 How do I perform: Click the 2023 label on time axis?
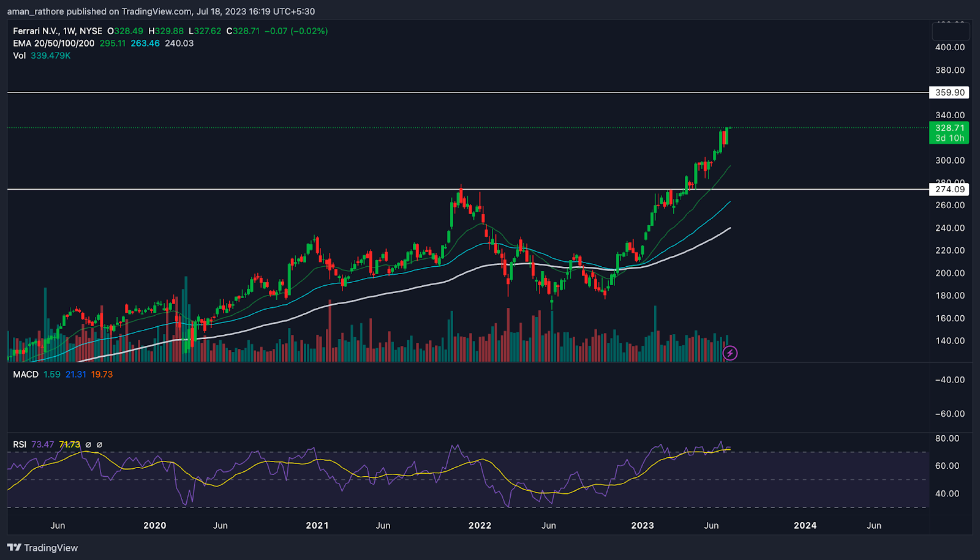643,525
